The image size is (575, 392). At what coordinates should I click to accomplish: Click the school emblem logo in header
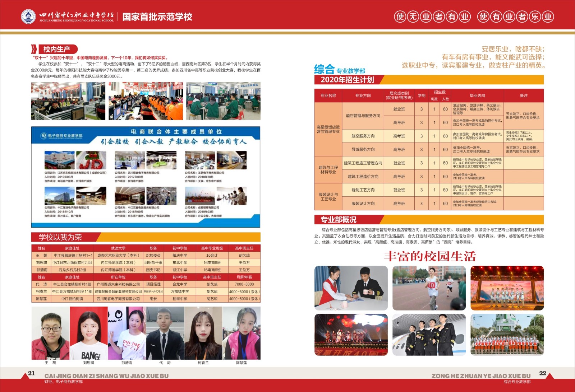pyautogui.click(x=28, y=17)
